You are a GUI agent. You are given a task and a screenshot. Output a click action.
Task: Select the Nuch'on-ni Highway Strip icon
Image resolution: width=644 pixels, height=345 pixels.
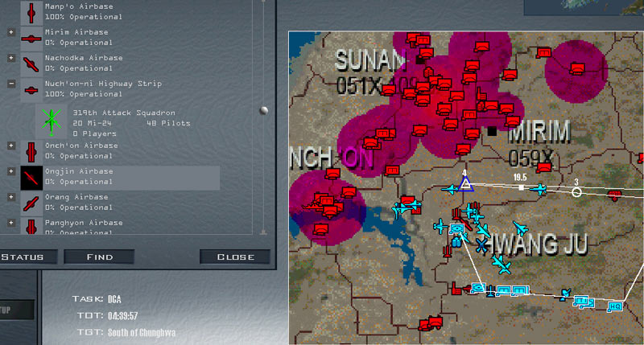[x=31, y=90]
